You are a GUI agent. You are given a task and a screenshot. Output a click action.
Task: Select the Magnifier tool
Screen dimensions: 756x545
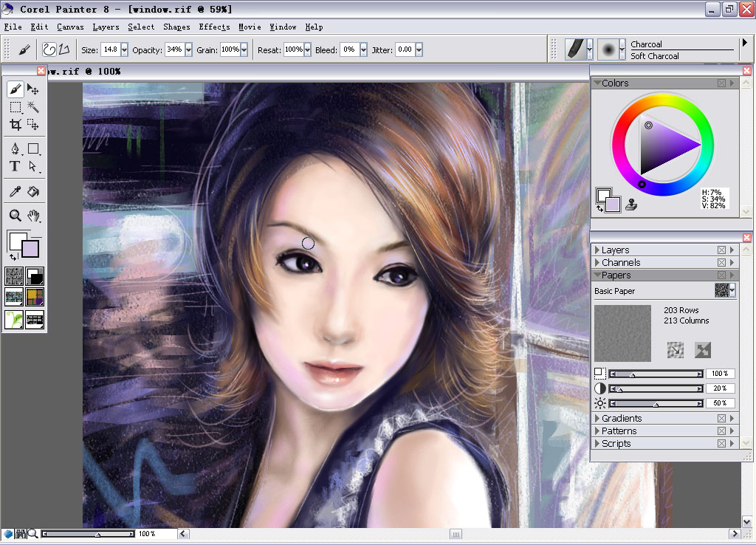point(15,216)
